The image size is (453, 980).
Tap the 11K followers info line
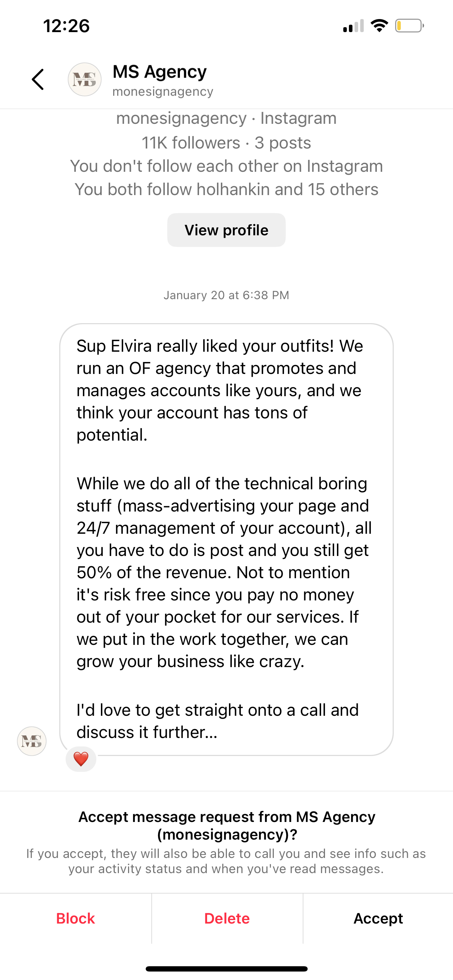tap(226, 143)
